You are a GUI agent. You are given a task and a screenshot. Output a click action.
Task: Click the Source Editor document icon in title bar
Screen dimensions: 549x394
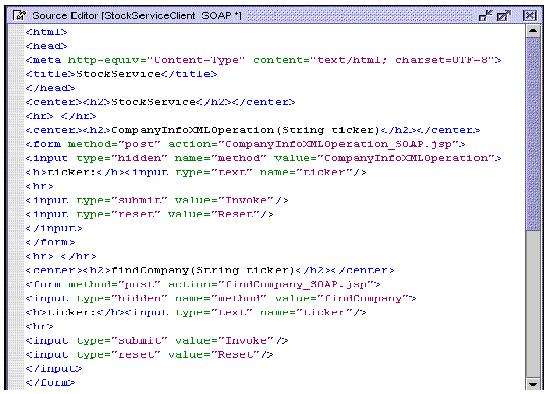point(19,15)
